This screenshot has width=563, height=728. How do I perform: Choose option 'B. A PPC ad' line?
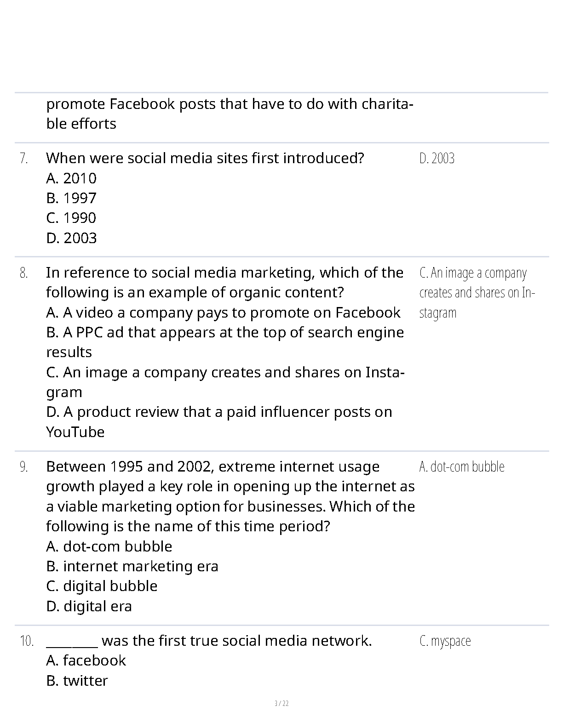point(225,332)
